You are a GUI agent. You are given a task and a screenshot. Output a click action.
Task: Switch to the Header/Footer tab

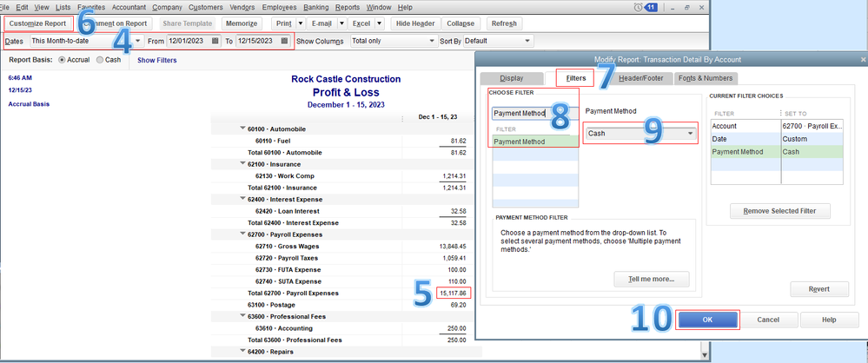[640, 78]
